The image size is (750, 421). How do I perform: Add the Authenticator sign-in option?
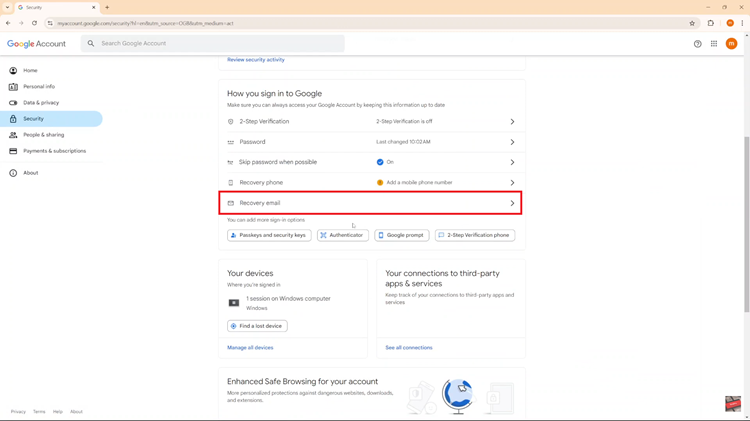(x=343, y=235)
